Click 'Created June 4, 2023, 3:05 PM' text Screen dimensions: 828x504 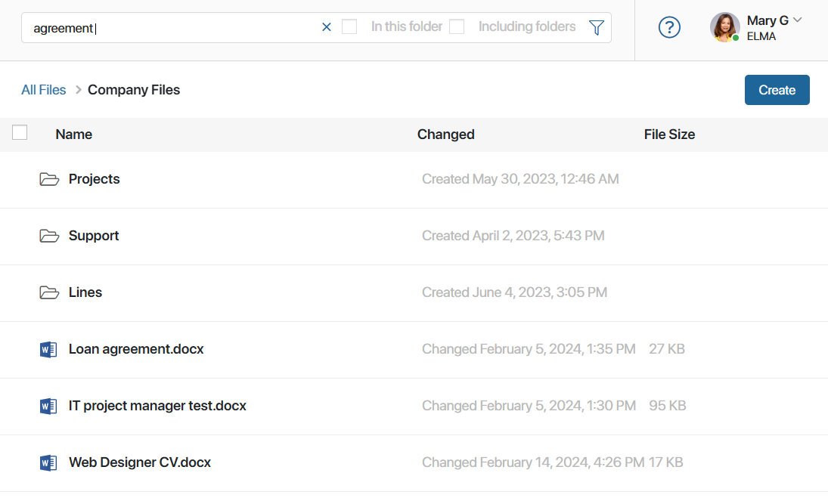point(514,292)
